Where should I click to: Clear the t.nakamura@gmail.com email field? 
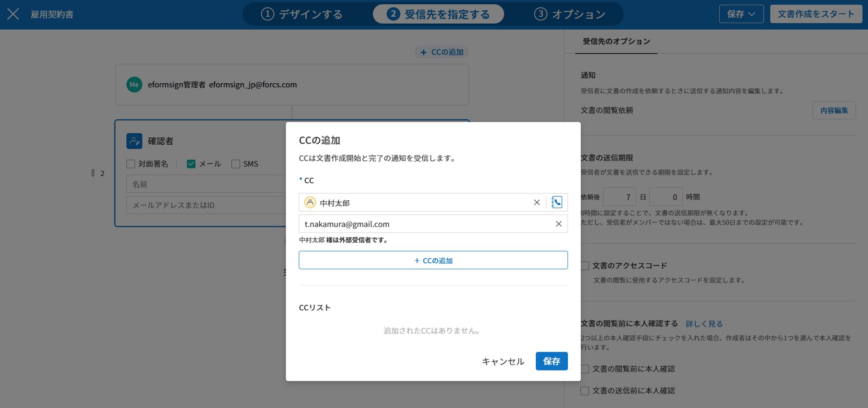558,224
